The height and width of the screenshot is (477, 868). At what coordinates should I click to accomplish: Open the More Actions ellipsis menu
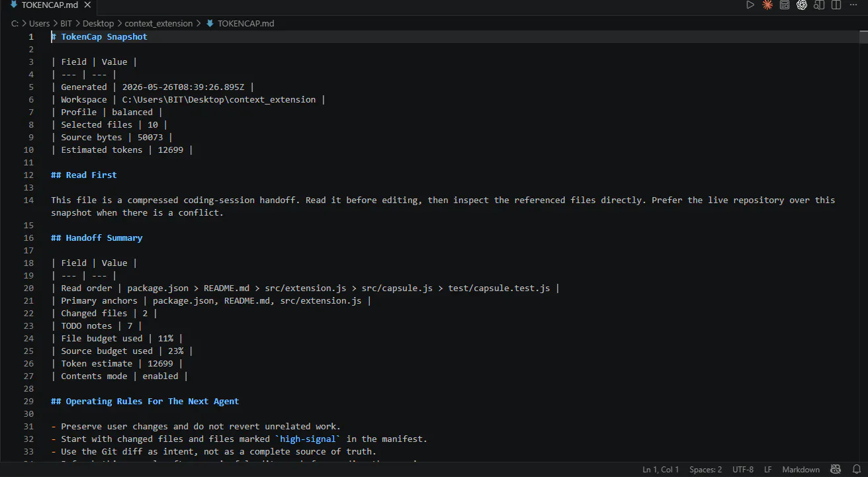[853, 5]
